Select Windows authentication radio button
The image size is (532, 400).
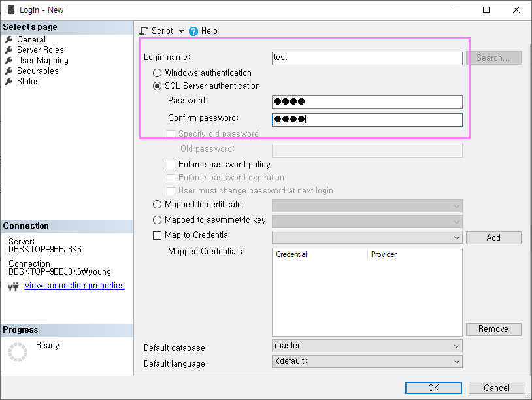[157, 73]
